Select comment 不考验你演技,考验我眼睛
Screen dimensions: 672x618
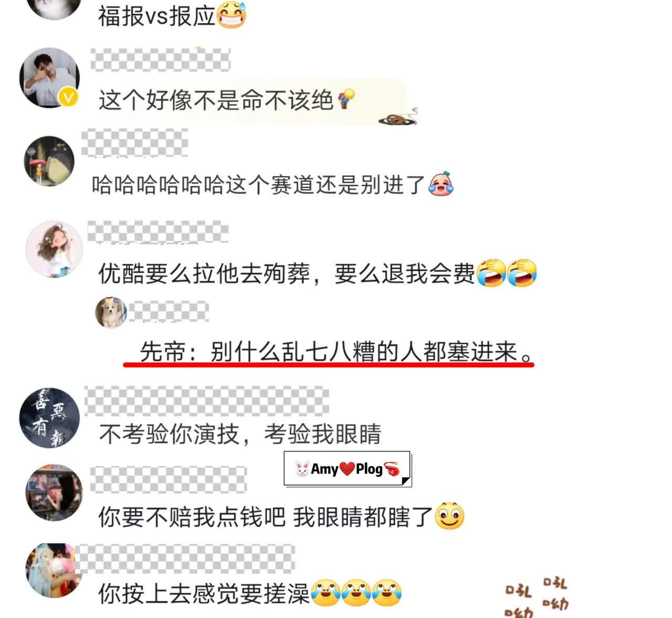click(x=240, y=434)
